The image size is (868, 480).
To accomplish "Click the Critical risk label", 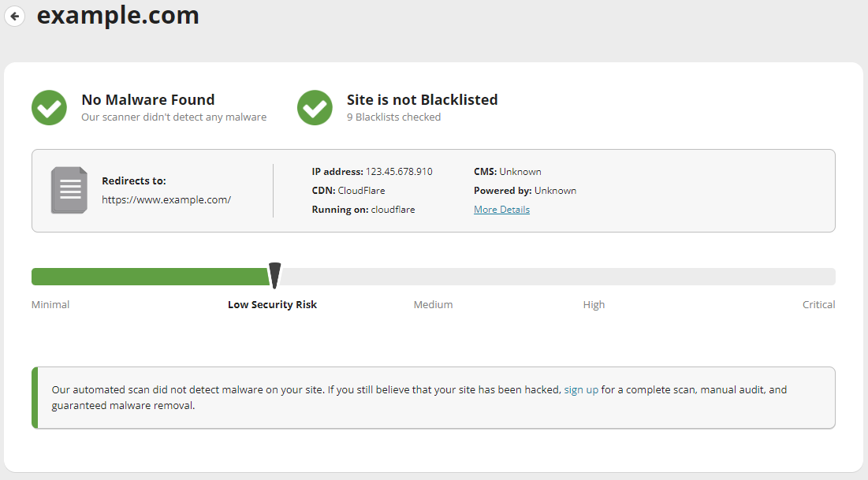I will click(818, 304).
